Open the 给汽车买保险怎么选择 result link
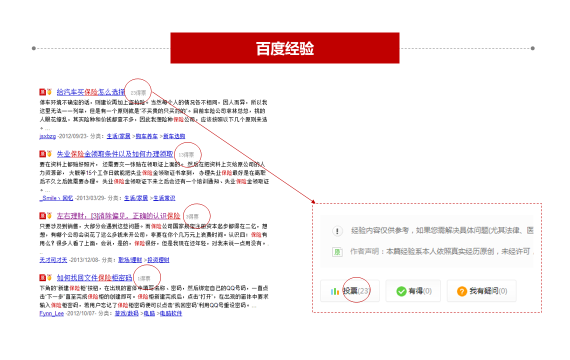The image size is (570, 360). 91,92
